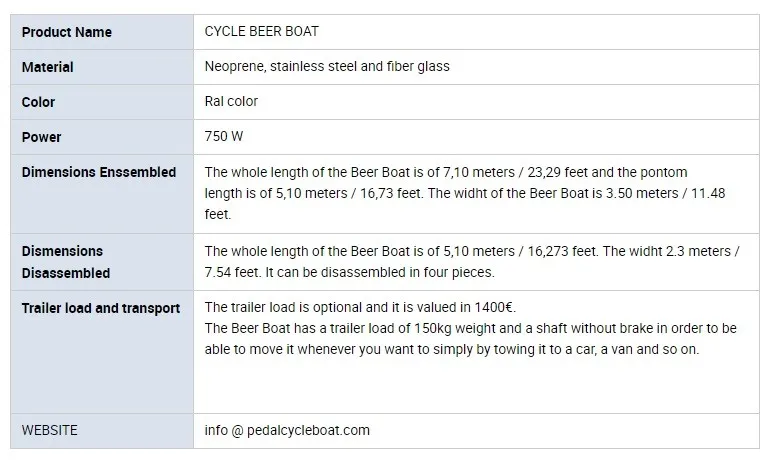Click the Trailer load and transport label
Image resolution: width=780 pixels, height=462 pixels.
click(100, 307)
